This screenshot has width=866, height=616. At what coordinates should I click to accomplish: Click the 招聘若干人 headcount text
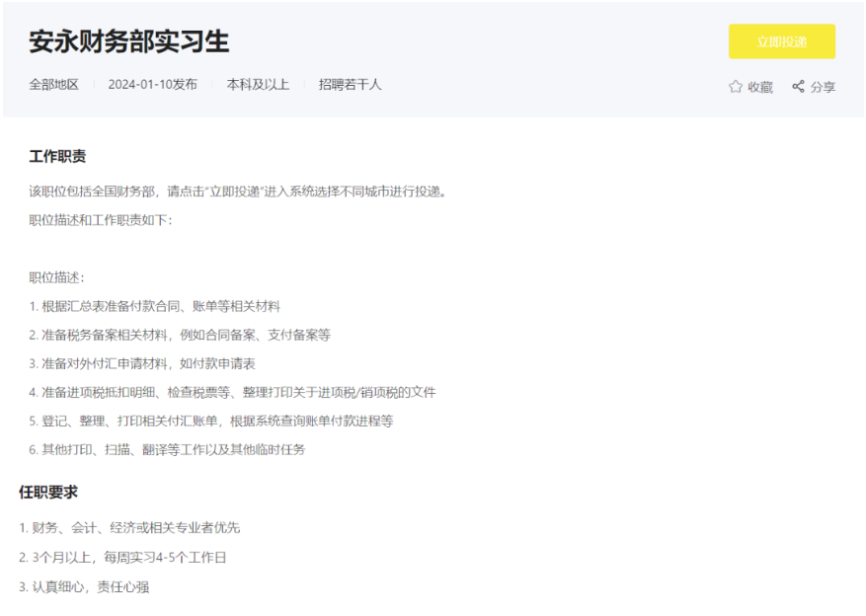click(350, 85)
